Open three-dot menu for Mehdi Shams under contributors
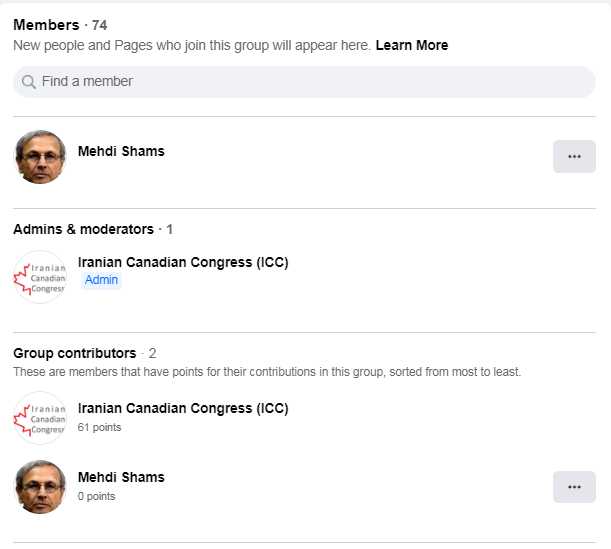This screenshot has width=611, height=549. tap(574, 487)
